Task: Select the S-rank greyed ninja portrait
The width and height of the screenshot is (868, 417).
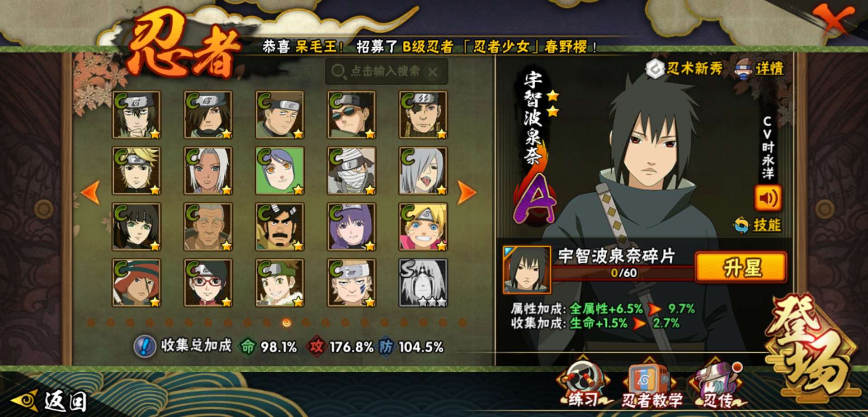Action: click(423, 283)
